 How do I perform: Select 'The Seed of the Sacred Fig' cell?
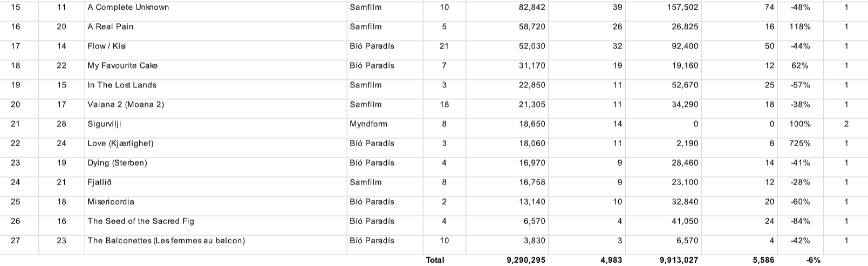pos(141,221)
